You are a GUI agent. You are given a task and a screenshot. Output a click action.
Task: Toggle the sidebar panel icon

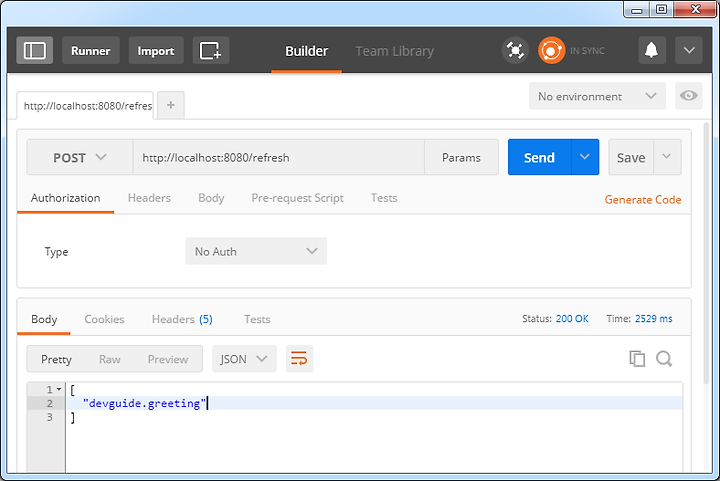(34, 50)
